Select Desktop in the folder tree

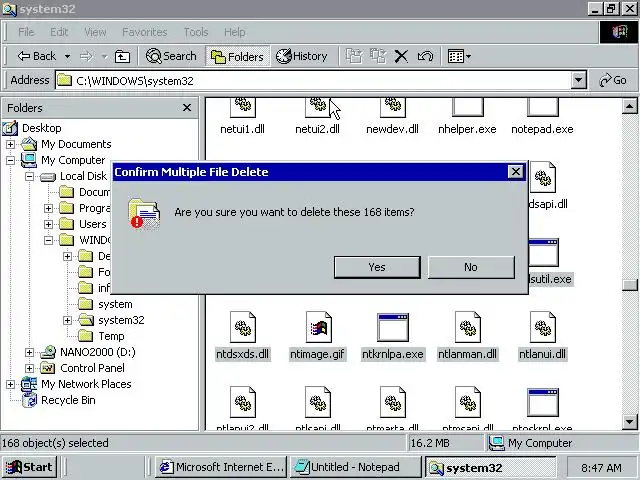pyautogui.click(x=42, y=128)
